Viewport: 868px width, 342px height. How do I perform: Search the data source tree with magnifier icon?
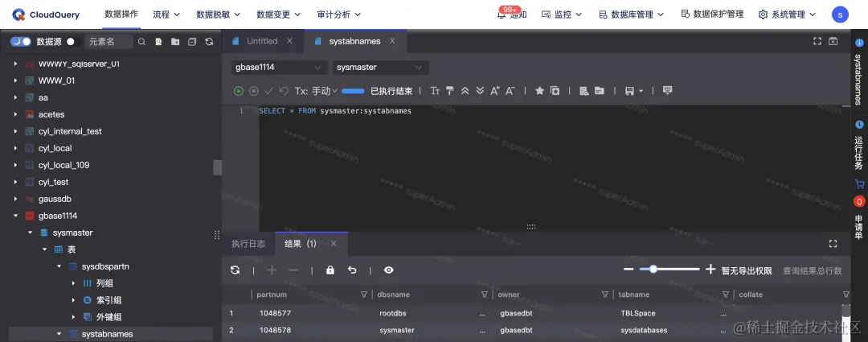(x=141, y=42)
